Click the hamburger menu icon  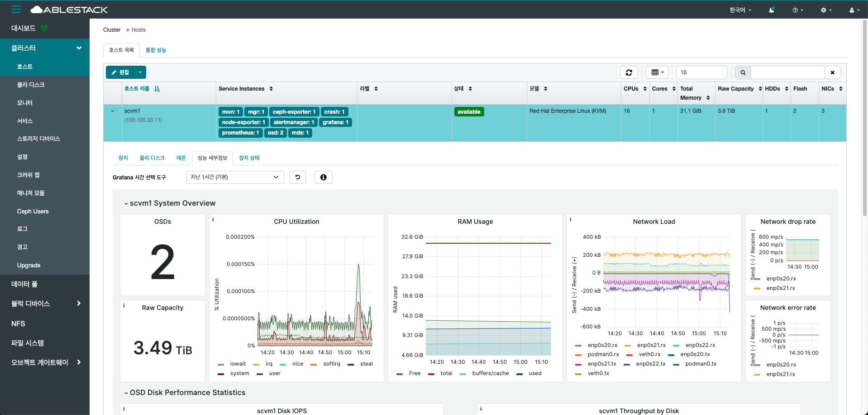click(x=16, y=10)
